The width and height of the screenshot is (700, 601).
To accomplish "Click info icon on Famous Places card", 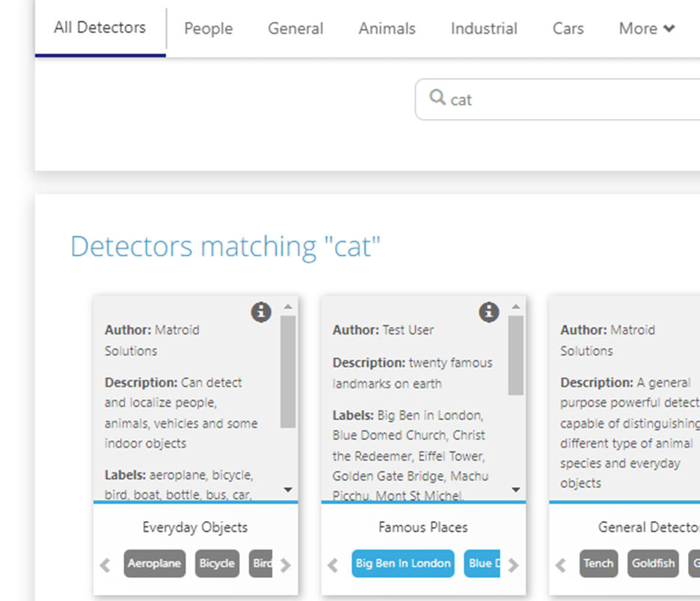I will click(488, 312).
